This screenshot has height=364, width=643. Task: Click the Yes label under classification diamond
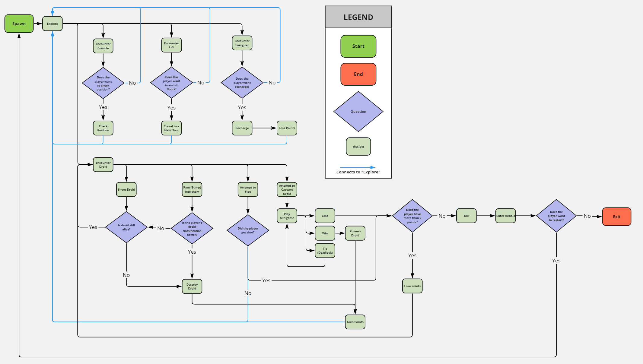pyautogui.click(x=192, y=252)
